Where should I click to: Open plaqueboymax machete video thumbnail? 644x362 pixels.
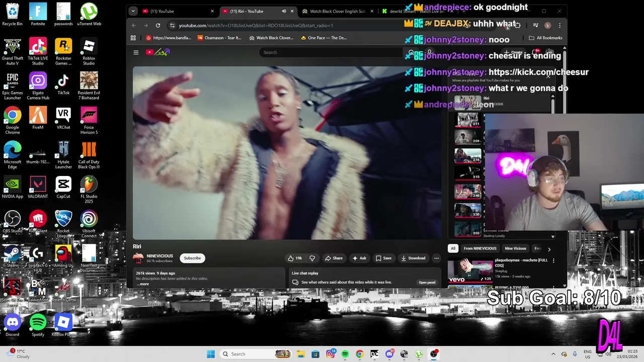point(470,270)
